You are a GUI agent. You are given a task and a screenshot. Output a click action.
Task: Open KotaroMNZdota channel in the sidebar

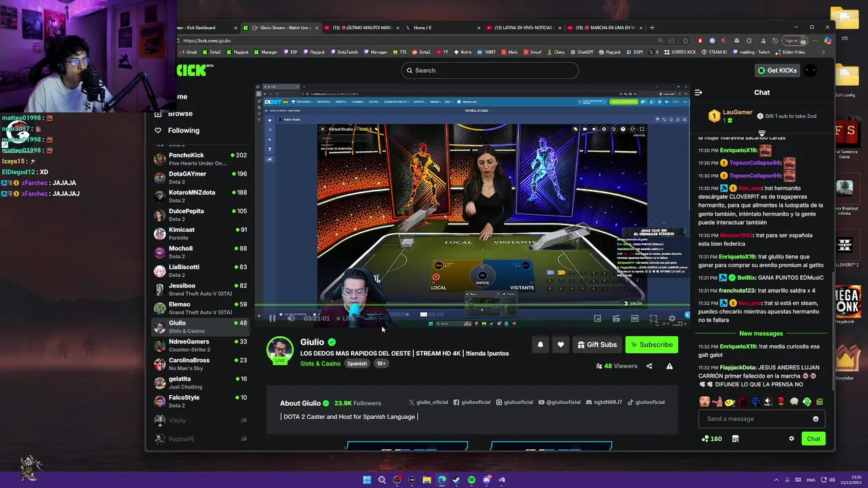pyautogui.click(x=201, y=197)
